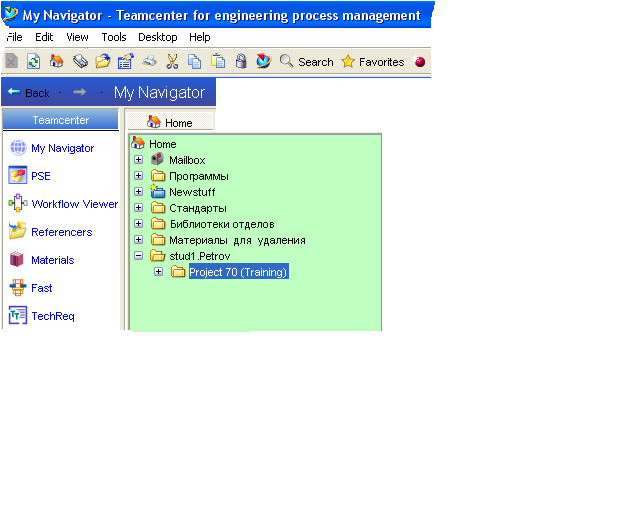Click the My Navigator globe icon
The width and height of the screenshot is (640, 512).
18,148
